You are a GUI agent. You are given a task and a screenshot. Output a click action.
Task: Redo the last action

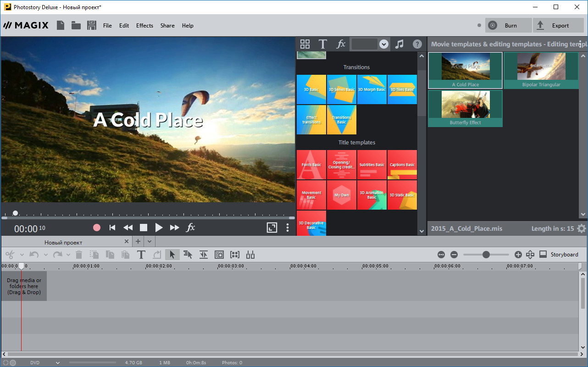click(x=57, y=255)
